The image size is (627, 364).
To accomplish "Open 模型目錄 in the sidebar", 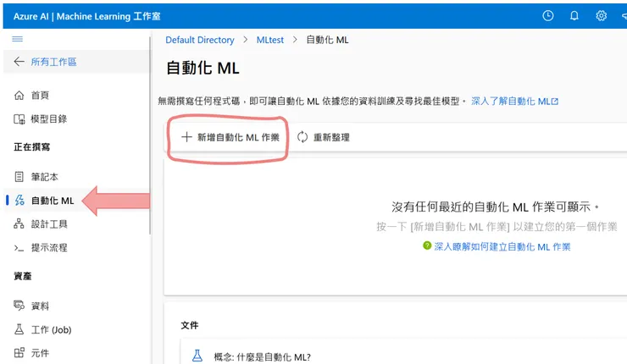I will coord(49,119).
